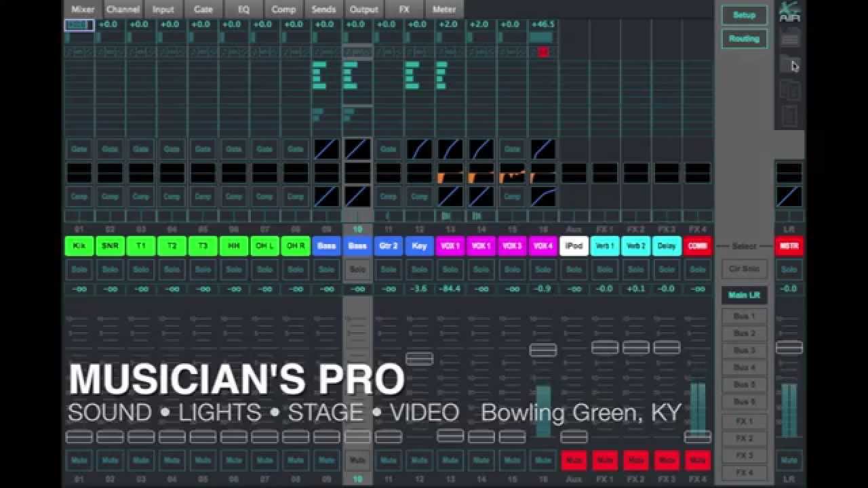The image size is (868, 488).
Task: Solo the Kik channel
Action: (x=79, y=269)
